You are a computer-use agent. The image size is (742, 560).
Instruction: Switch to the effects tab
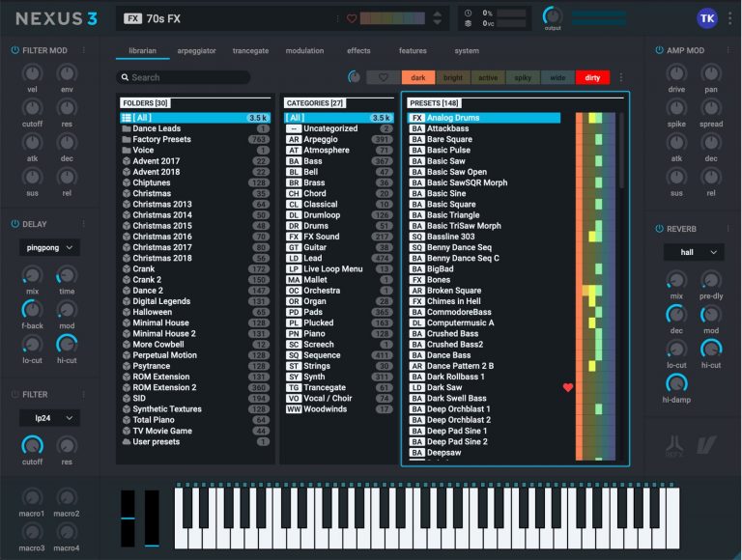coord(358,50)
